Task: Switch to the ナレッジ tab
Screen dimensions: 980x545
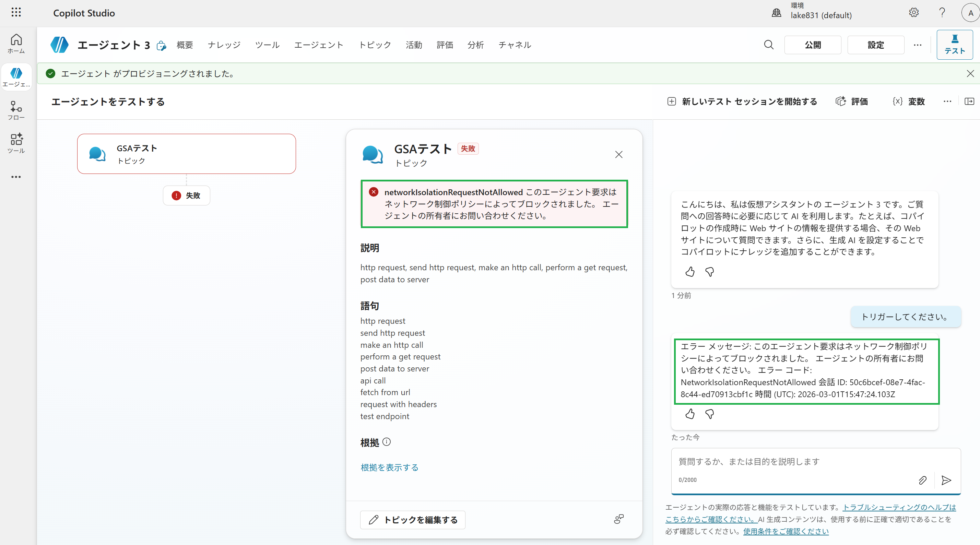Action: click(224, 45)
